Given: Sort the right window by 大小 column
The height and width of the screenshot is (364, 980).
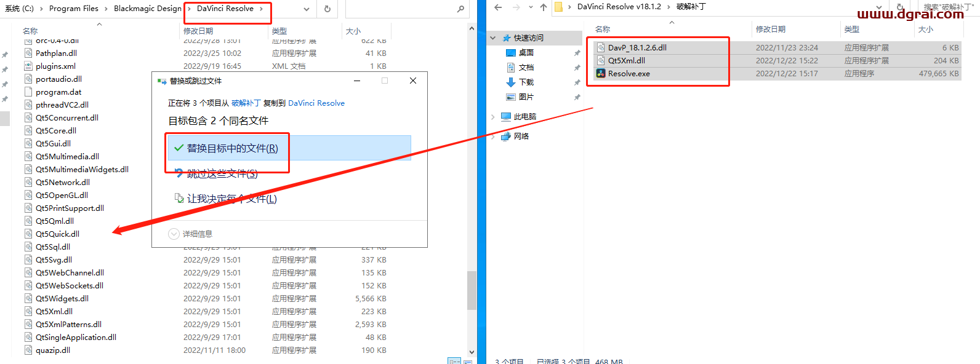Looking at the screenshot, I should [x=938, y=29].
